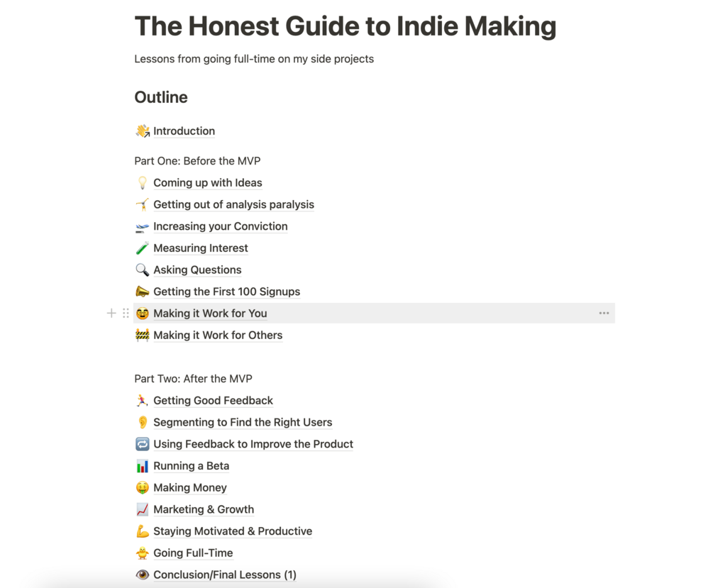Open the Marketing & Growth page
This screenshot has height=588, width=713.
click(x=204, y=510)
